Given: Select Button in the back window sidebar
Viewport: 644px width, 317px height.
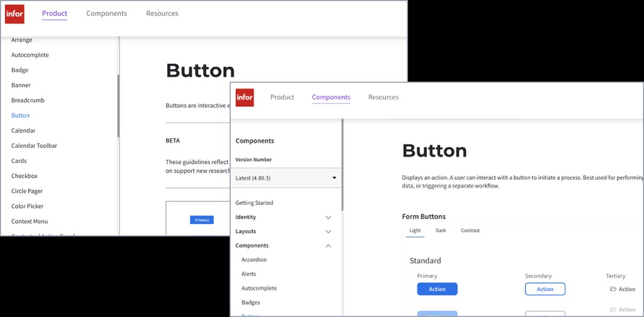Looking at the screenshot, I should [x=20, y=115].
